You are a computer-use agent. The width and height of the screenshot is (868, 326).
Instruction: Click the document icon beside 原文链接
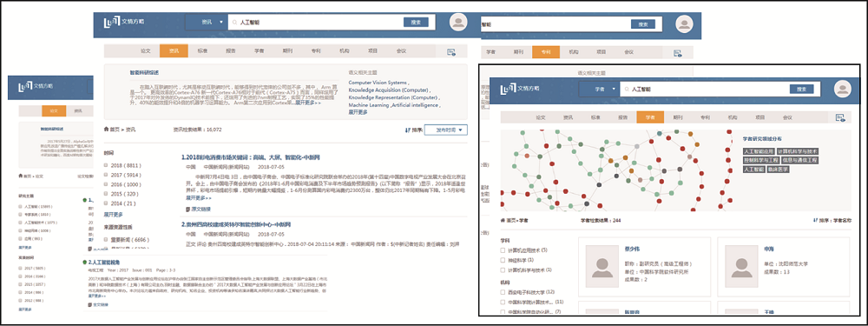[187, 209]
